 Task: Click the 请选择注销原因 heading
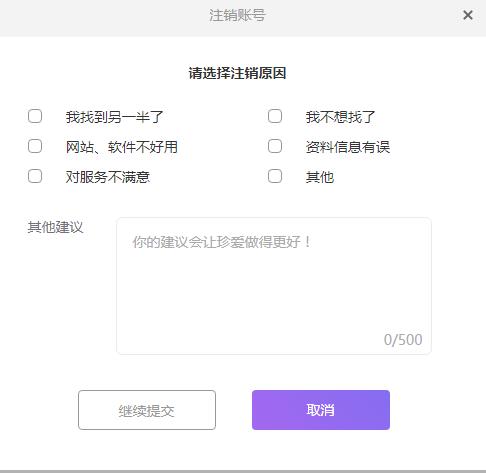point(237,73)
